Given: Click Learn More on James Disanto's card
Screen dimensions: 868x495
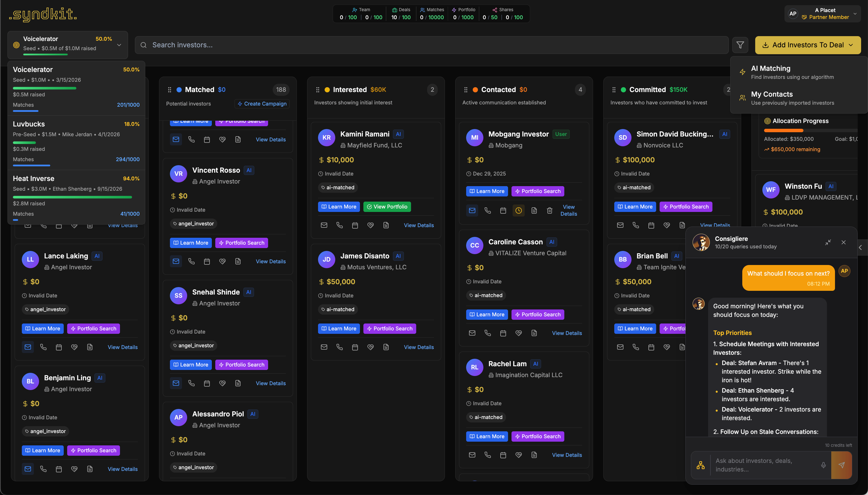Looking at the screenshot, I should (338, 328).
